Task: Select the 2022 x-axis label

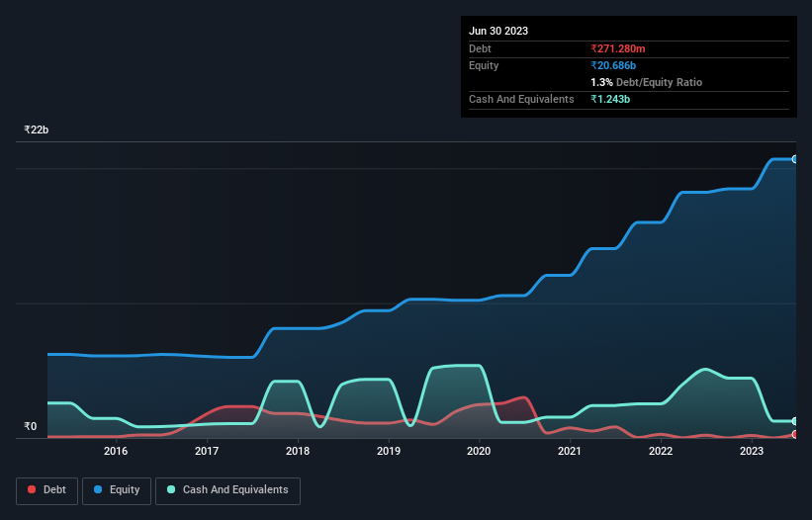Action: pyautogui.click(x=661, y=451)
